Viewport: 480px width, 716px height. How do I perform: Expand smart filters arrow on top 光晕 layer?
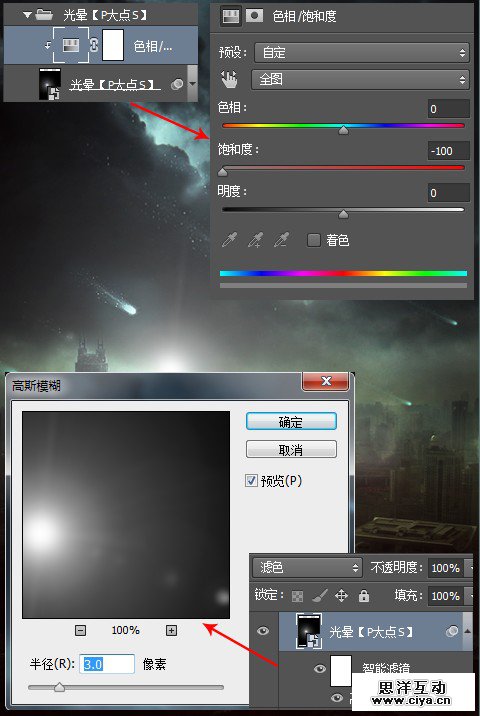coord(192,84)
